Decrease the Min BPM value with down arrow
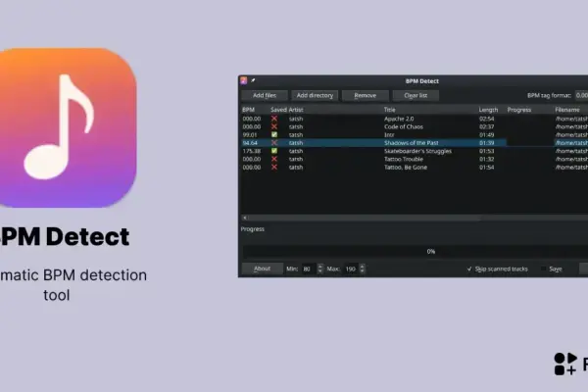Viewport: 588px width, 392px height. (x=320, y=271)
